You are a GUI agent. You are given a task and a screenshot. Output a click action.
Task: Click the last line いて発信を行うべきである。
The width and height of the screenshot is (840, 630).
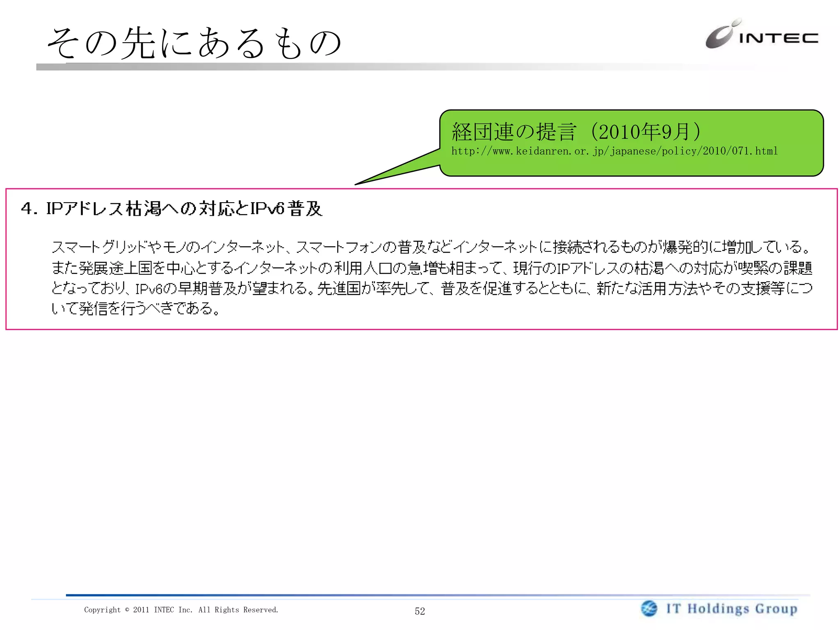[136, 308]
